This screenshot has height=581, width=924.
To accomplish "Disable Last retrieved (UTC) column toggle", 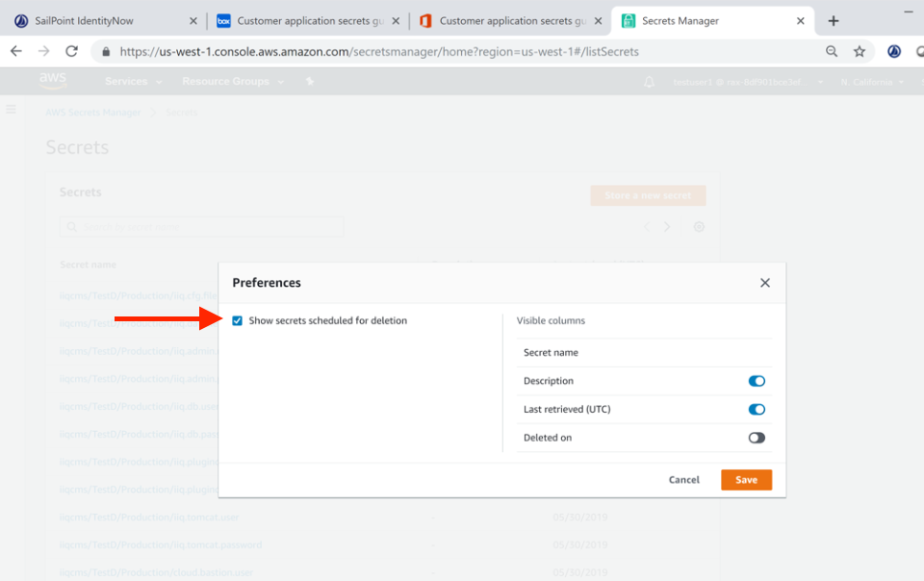I will click(757, 409).
